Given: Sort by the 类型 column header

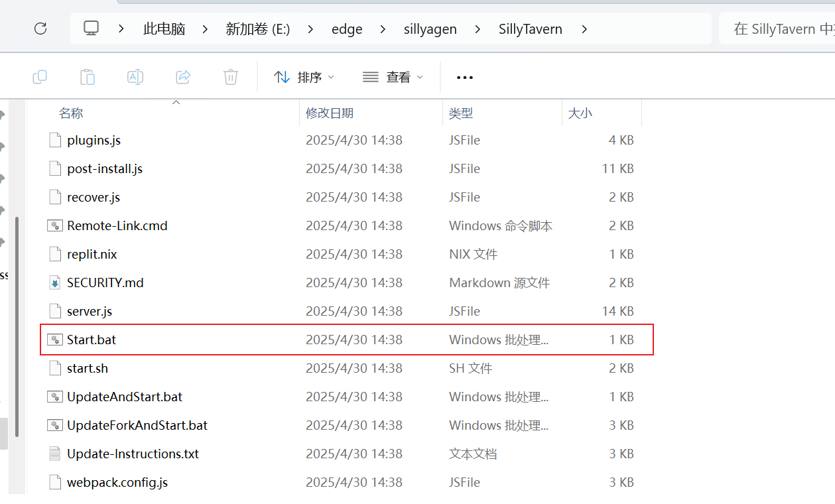Looking at the screenshot, I should pyautogui.click(x=461, y=113).
